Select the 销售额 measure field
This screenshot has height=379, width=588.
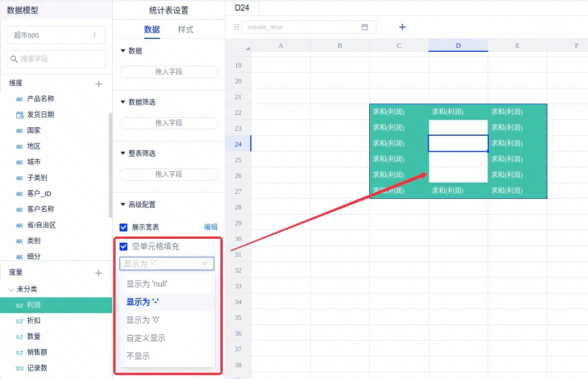(37, 353)
